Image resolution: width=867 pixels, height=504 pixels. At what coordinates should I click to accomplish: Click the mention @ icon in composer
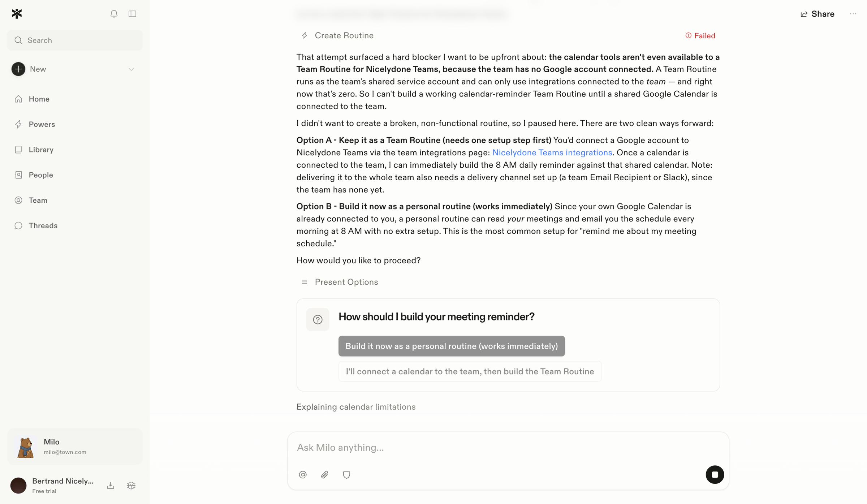pos(303,474)
